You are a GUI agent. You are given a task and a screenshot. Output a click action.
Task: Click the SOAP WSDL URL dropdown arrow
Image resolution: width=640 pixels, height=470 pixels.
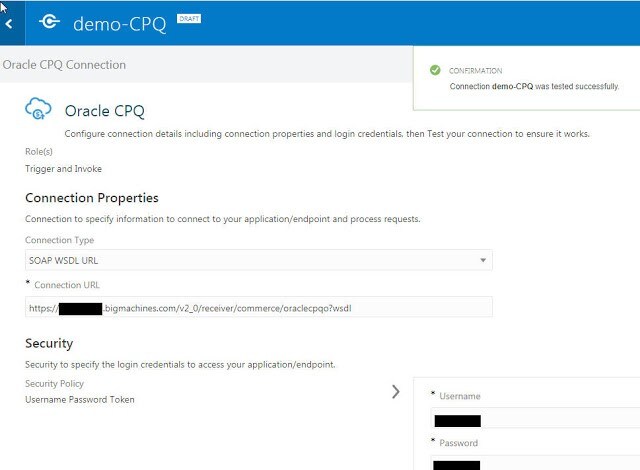483,260
